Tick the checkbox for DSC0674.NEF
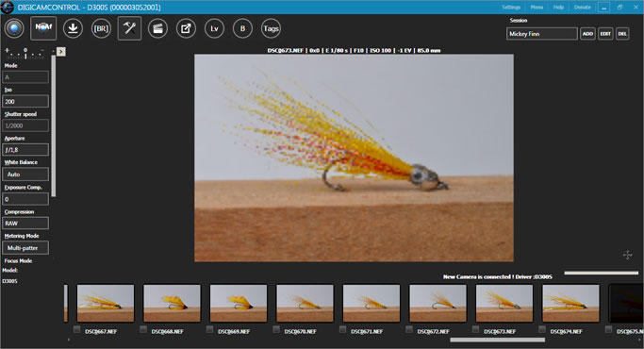The image size is (644, 349). click(x=542, y=329)
